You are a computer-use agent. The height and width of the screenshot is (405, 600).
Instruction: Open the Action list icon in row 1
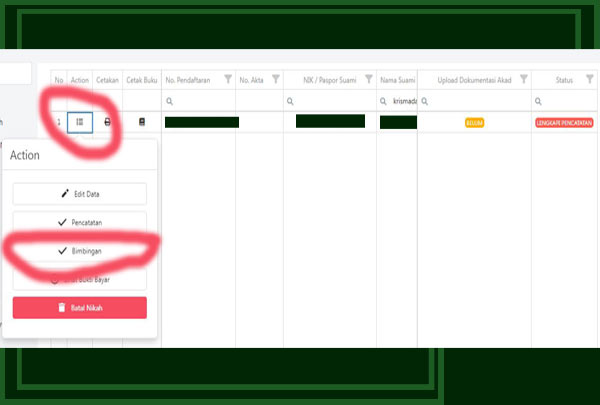[x=80, y=122]
